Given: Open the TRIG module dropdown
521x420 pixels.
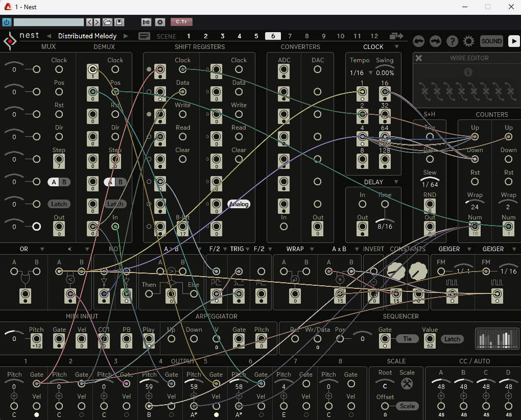Looking at the screenshot, I should (x=248, y=249).
